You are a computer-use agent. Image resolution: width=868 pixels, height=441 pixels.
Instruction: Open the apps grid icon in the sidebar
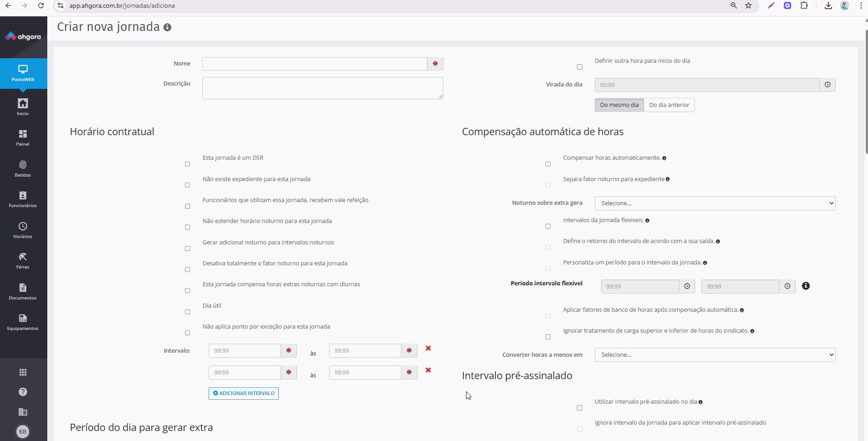click(x=23, y=372)
